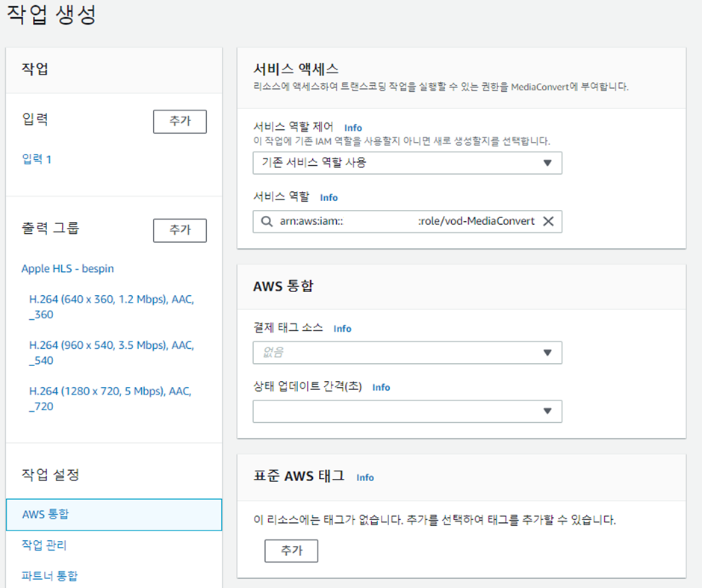Image resolution: width=702 pixels, height=588 pixels.
Task: Open Apple HLS - bespin output group
Action: coord(68,269)
